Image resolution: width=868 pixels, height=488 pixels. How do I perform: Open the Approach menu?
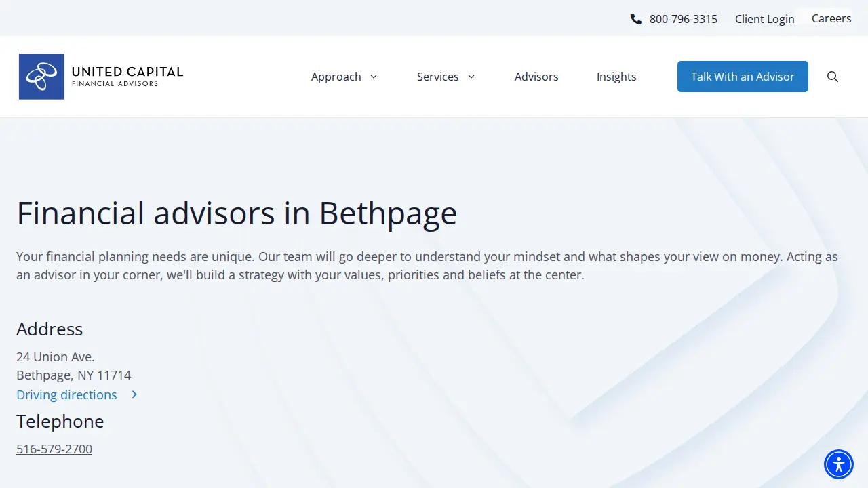pyautogui.click(x=336, y=77)
